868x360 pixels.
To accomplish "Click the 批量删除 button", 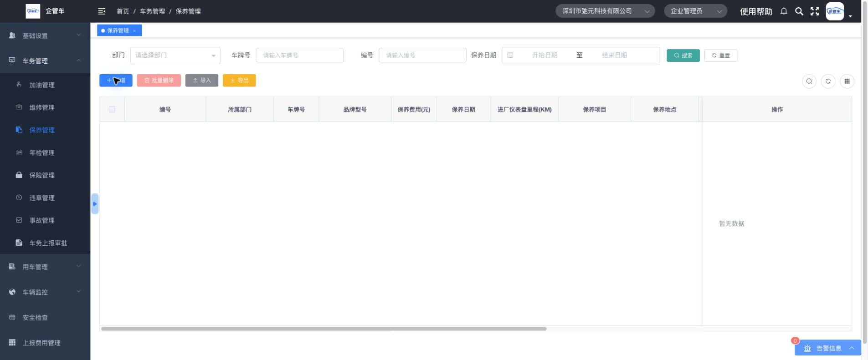I will [159, 81].
